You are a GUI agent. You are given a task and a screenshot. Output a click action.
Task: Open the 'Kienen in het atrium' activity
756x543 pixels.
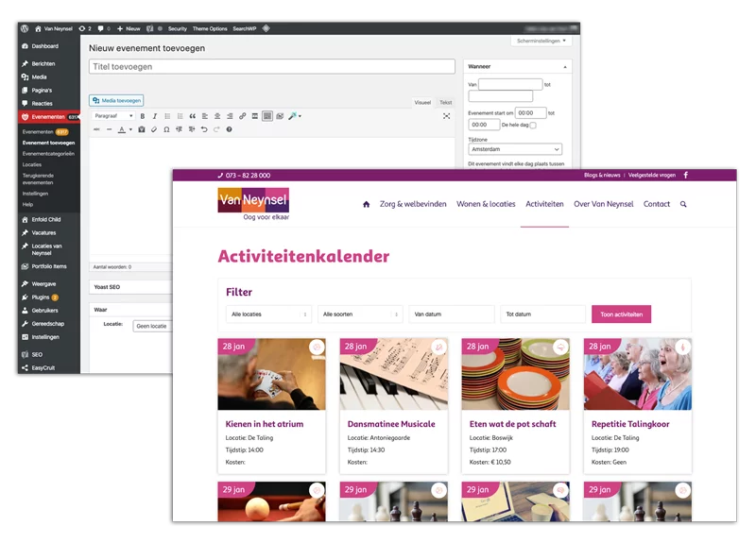[x=265, y=424]
